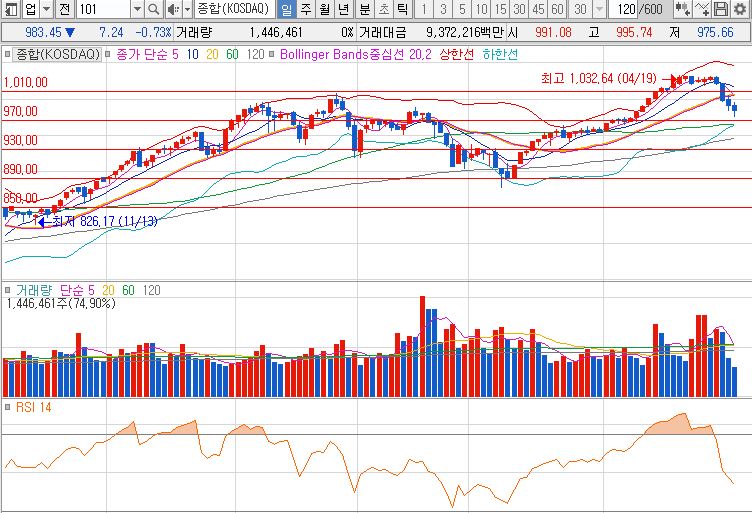Screen dimensions: 752x513
Task: Select the 초 (second) period tab
Action: point(384,9)
